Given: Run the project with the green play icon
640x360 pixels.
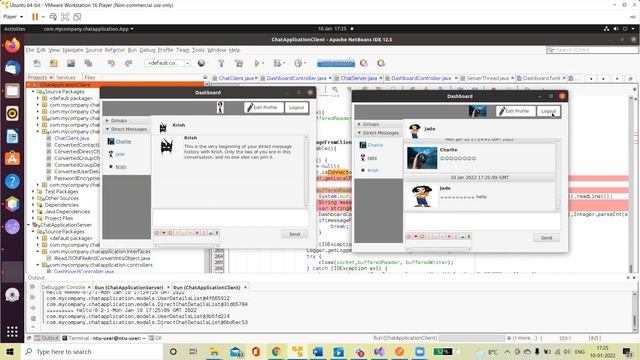Looking at the screenshot, I should click(x=257, y=63).
